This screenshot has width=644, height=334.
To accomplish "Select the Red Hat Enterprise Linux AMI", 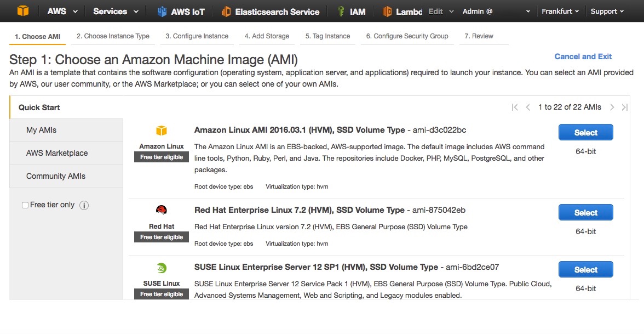I will point(586,212).
